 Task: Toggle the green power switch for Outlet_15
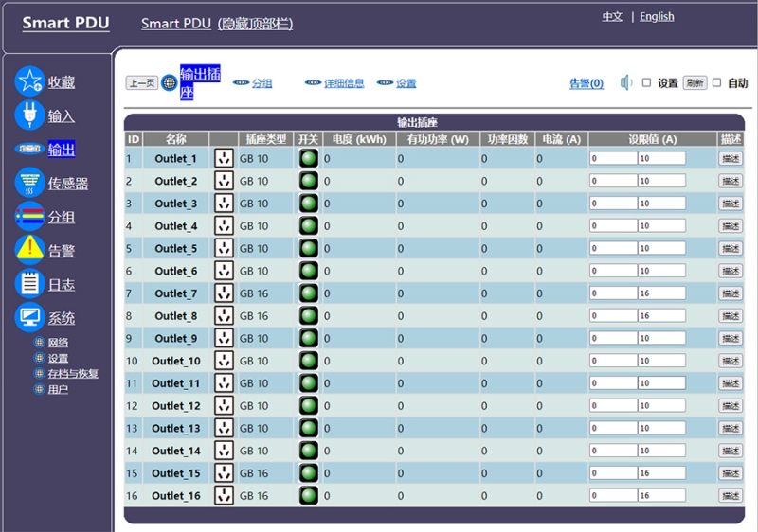tap(309, 473)
